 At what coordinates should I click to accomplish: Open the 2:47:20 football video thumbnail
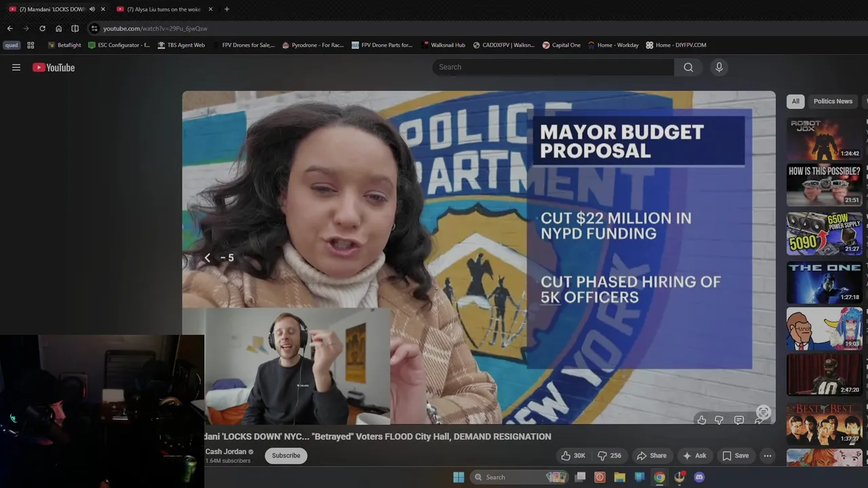825,375
